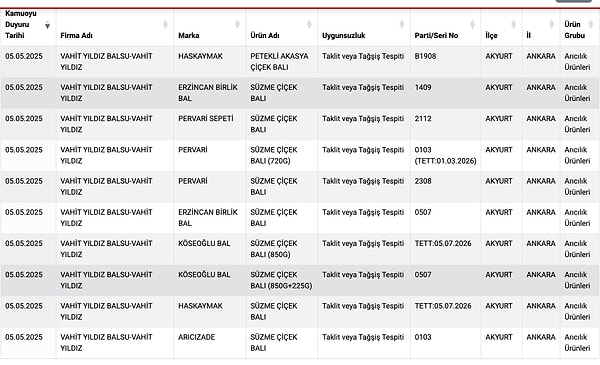The height and width of the screenshot is (365, 600).
Task: Click batch number 81908 cell
Action: tap(425, 56)
